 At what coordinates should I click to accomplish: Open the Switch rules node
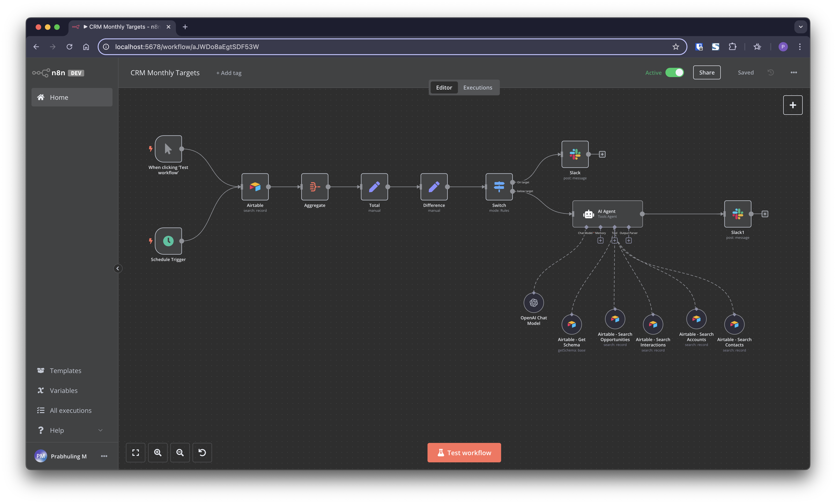(499, 187)
